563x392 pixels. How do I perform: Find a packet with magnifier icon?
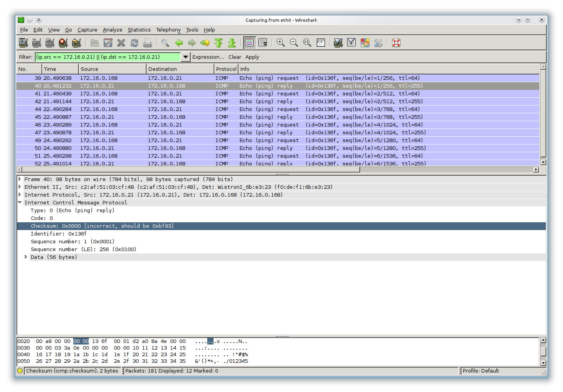click(x=165, y=43)
